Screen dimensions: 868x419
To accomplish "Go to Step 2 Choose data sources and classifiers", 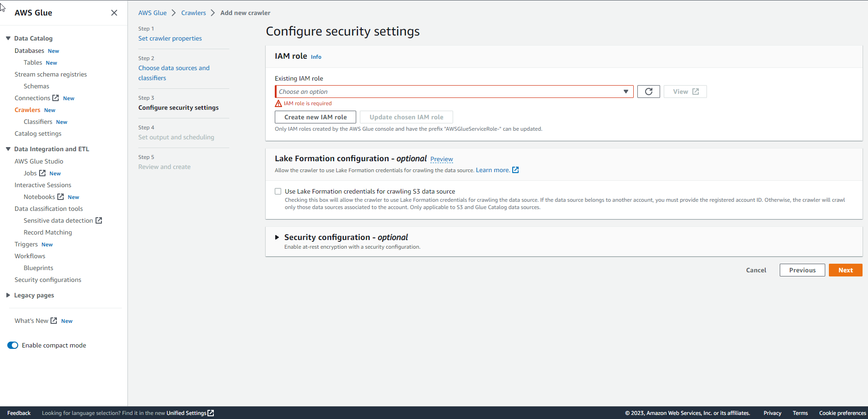I will [x=174, y=73].
